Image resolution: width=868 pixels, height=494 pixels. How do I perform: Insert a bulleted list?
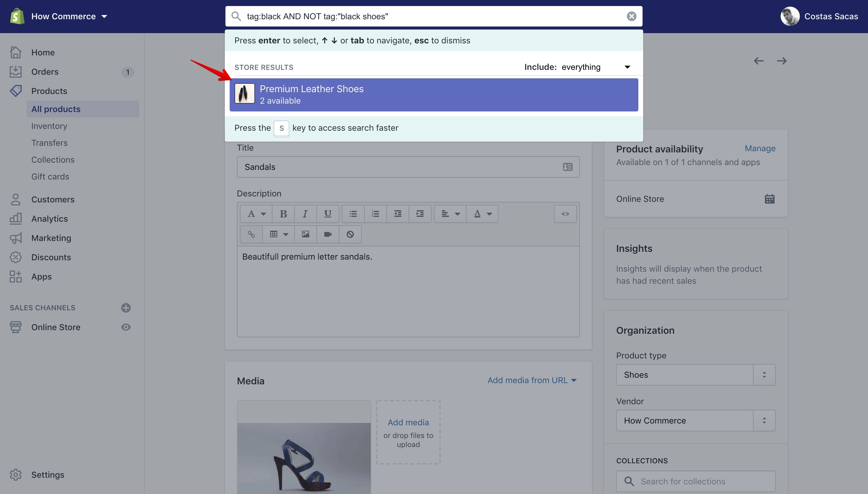tap(353, 214)
